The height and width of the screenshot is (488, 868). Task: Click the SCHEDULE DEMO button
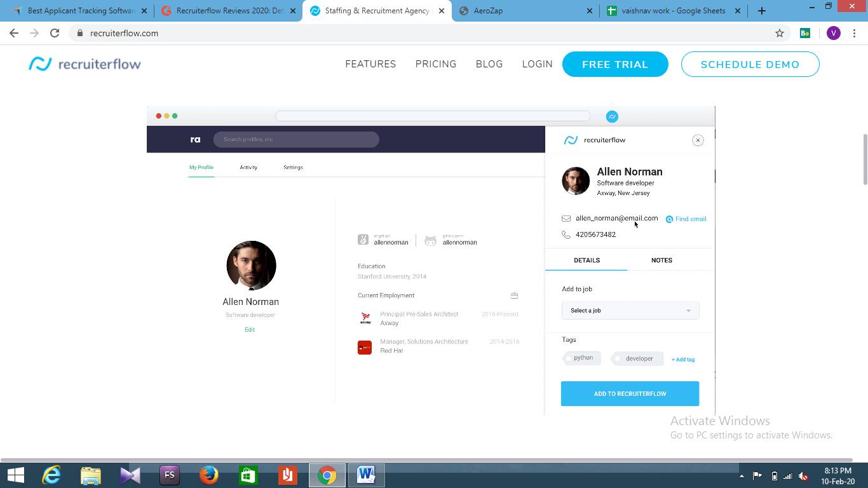coord(750,64)
